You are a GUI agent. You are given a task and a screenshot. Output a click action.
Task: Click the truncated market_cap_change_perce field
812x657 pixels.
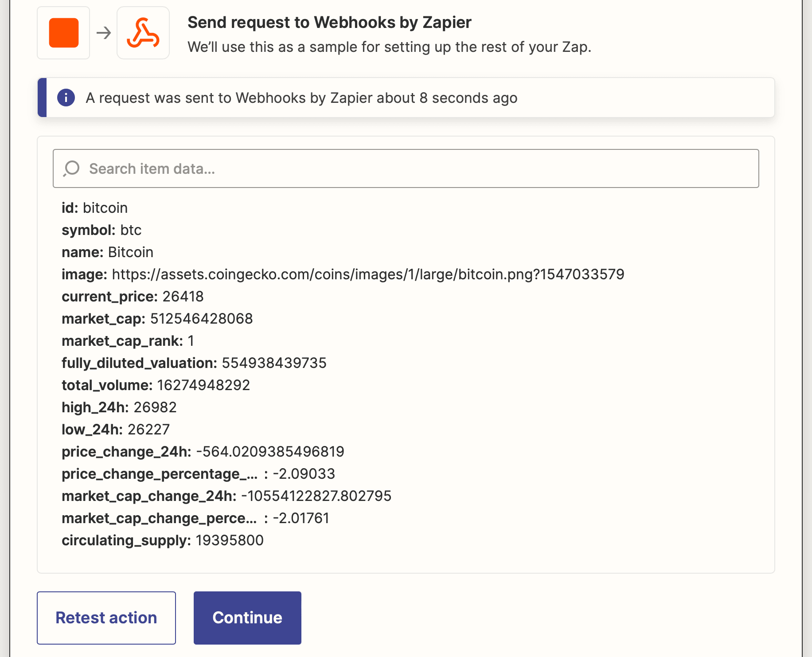click(x=195, y=518)
